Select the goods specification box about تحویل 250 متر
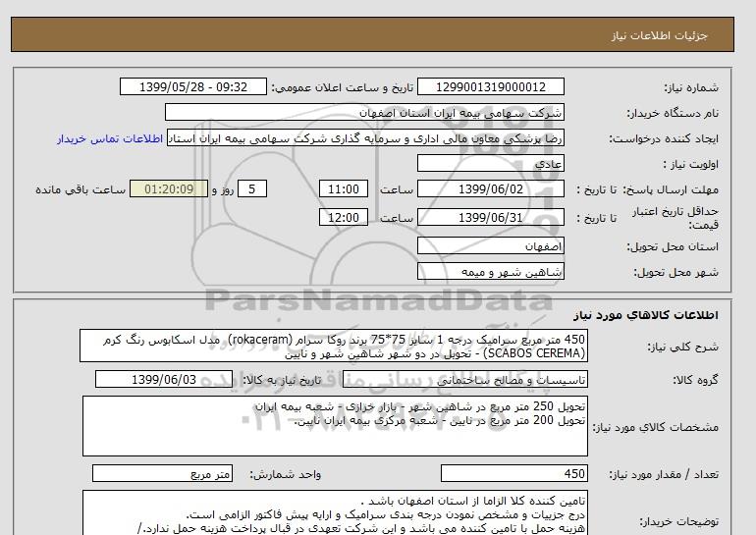This screenshot has height=535, width=756. tap(335, 426)
